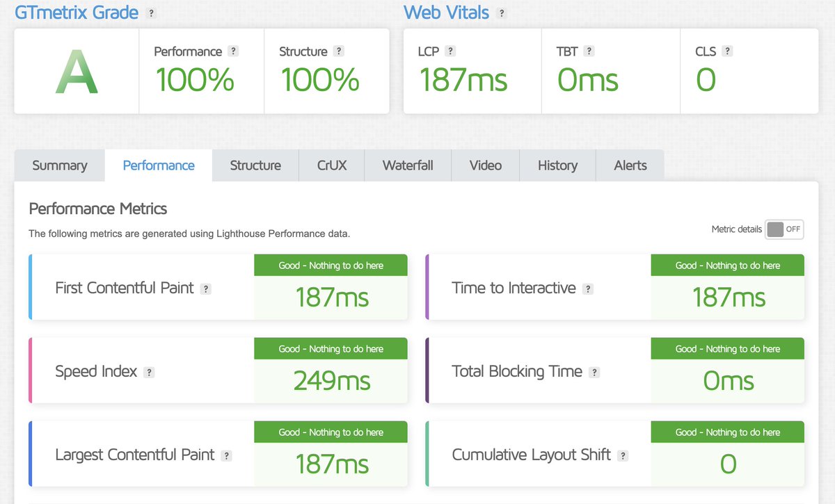Click the First Contentful Paint label
Screen dimensions: 835x504
[x=125, y=288]
